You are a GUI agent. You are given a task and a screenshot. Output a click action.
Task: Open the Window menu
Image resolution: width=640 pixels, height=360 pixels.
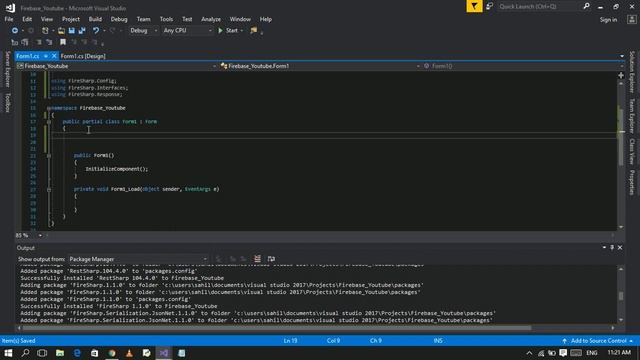240,19
